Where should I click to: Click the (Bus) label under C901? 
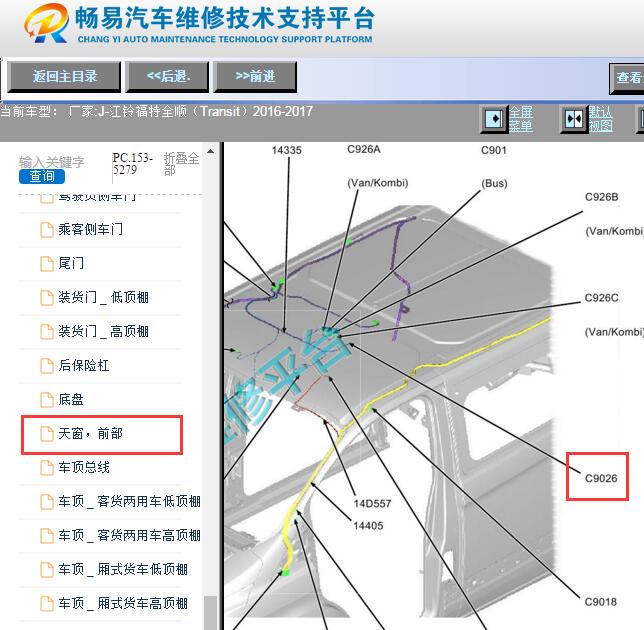494,183
